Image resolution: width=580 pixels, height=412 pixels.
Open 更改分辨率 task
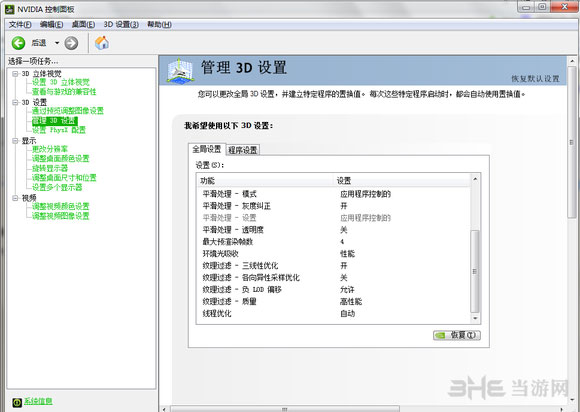pos(50,149)
